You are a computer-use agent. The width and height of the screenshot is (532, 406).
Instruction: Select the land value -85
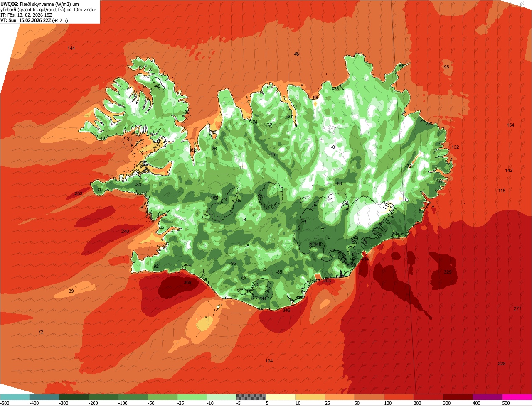[279, 272]
